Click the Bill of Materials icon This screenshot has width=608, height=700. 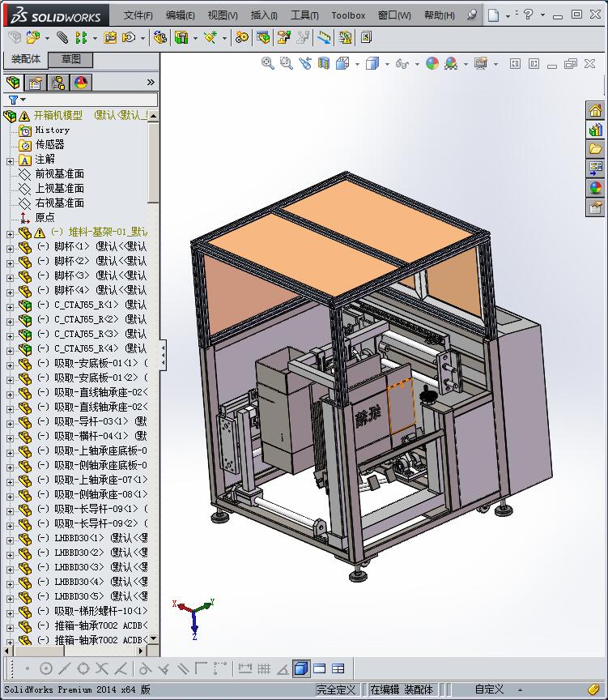click(x=263, y=37)
